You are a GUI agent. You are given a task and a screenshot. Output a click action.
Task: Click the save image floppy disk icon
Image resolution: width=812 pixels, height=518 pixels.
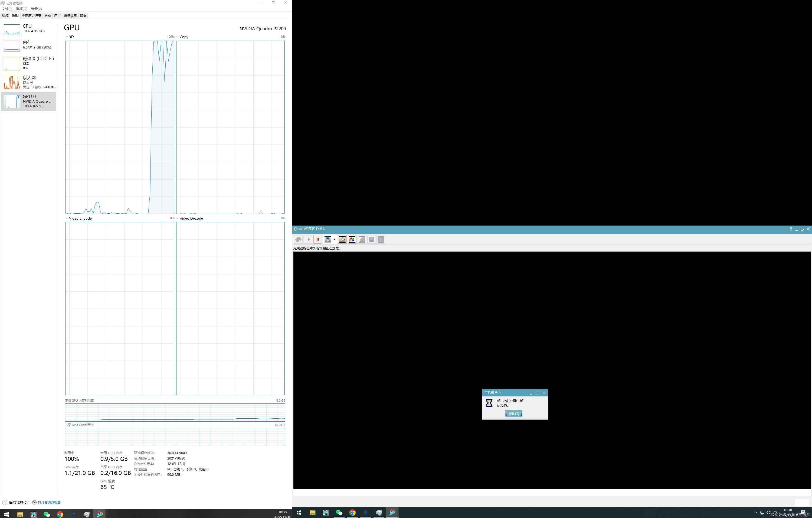click(x=371, y=239)
